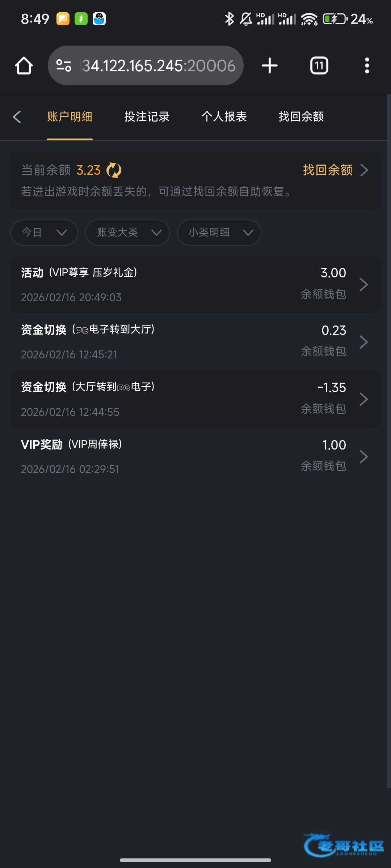Expand details chevron for the 0.23 transfer
Viewport: 391px width, 868px height.
pos(363,342)
